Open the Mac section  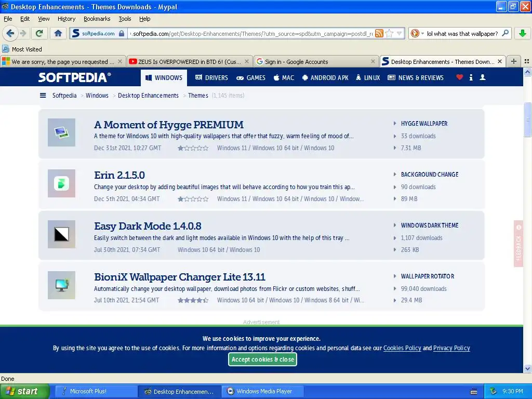coord(284,78)
